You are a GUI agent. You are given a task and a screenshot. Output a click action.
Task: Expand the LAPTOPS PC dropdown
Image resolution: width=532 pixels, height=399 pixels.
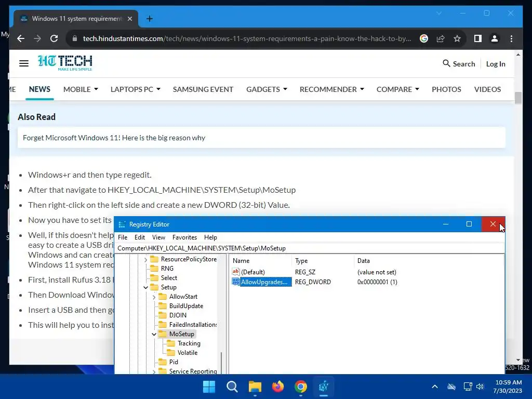136,89
